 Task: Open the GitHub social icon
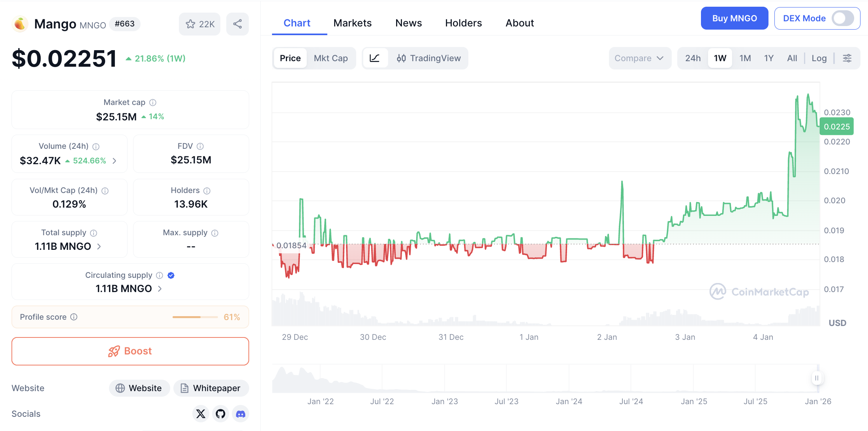pyautogui.click(x=220, y=414)
